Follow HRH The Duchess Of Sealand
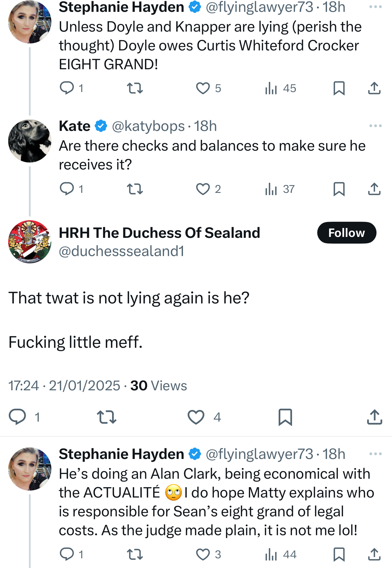Viewport: 392px width, 568px height. point(346,233)
